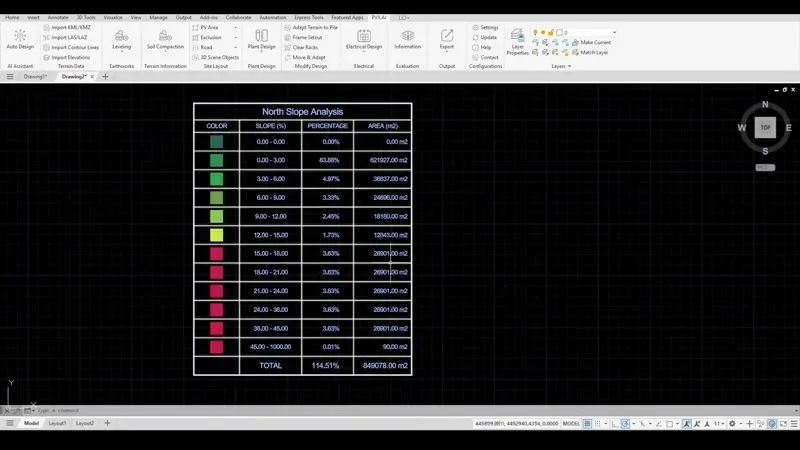Image resolution: width=800 pixels, height=450 pixels.
Task: Launch the Auto Design AI assistant
Action: (20, 39)
